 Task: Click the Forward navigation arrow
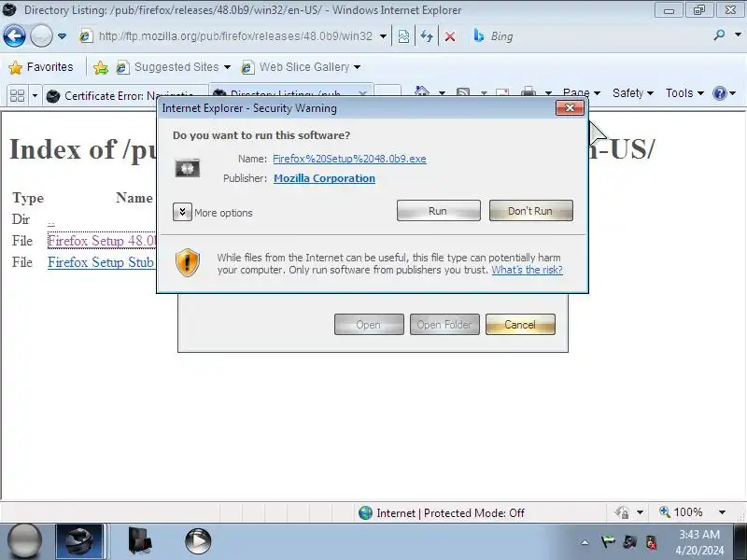(41, 36)
